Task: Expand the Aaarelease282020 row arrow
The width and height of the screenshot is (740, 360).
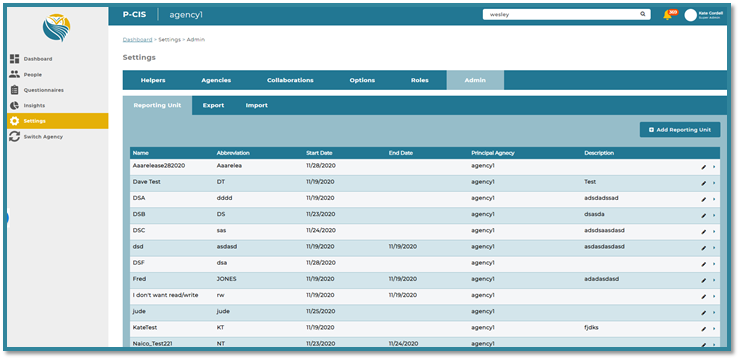Action: 714,167
